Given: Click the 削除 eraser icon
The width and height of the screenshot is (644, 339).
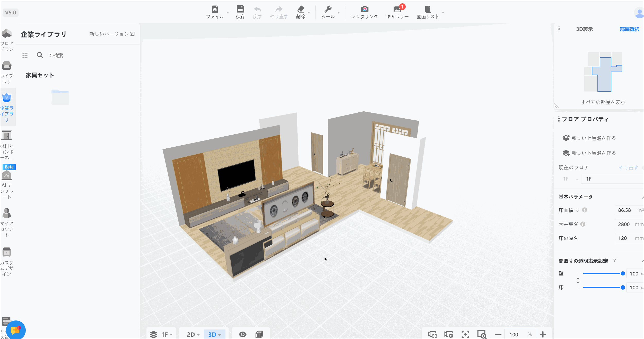Looking at the screenshot, I should click(x=301, y=9).
